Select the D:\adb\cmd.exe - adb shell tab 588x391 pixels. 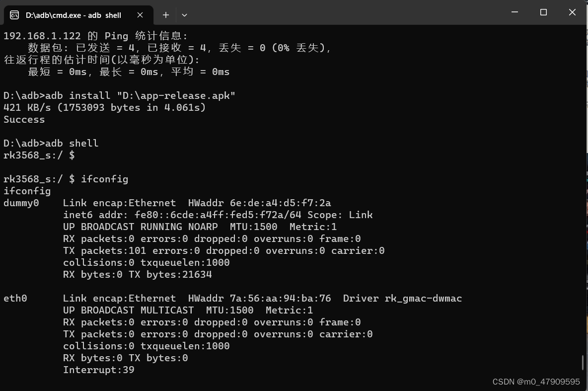74,15
